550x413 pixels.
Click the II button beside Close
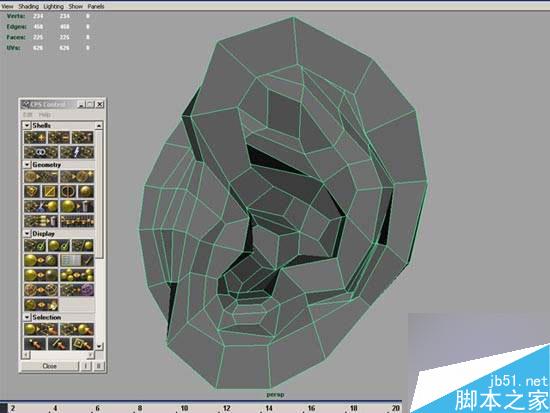tap(99, 366)
